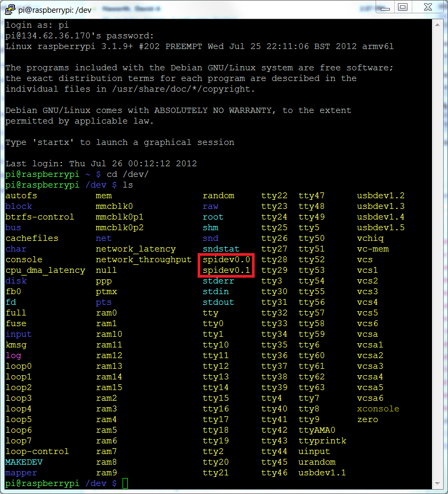This screenshot has height=494, width=448.
Task: Click the network_latency entry
Action: [x=136, y=249]
